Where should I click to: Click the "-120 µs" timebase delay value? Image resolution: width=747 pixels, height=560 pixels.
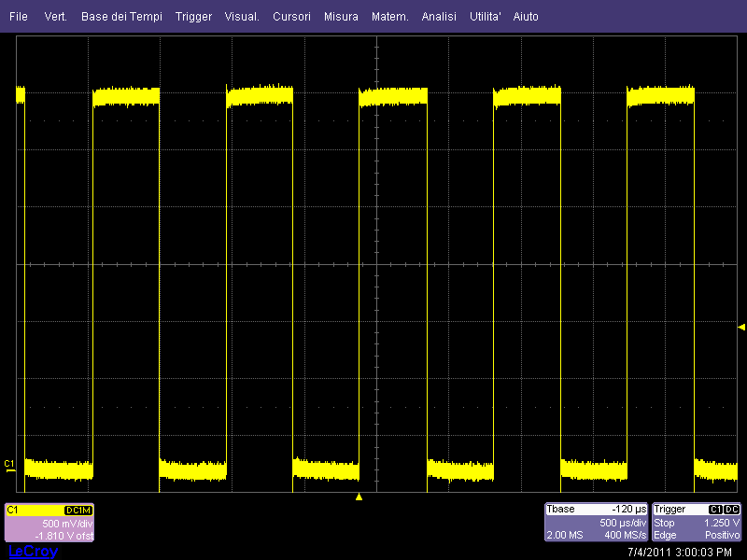[628, 509]
